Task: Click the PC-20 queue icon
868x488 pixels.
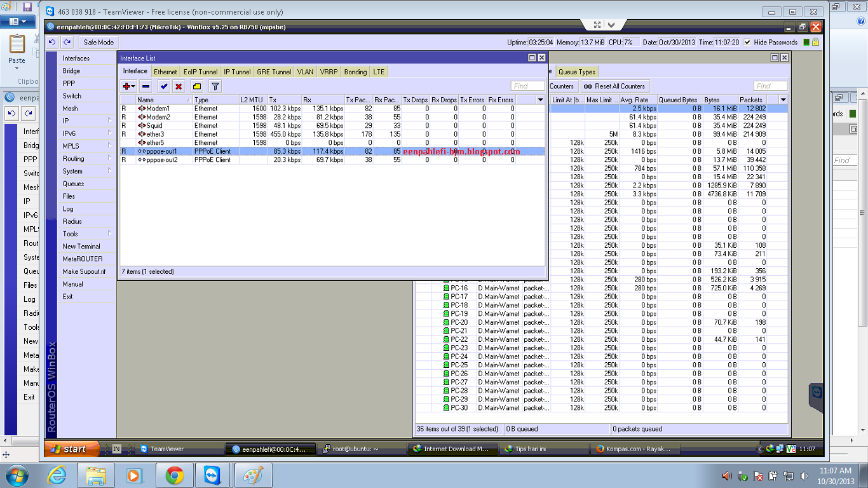Action: (446, 322)
